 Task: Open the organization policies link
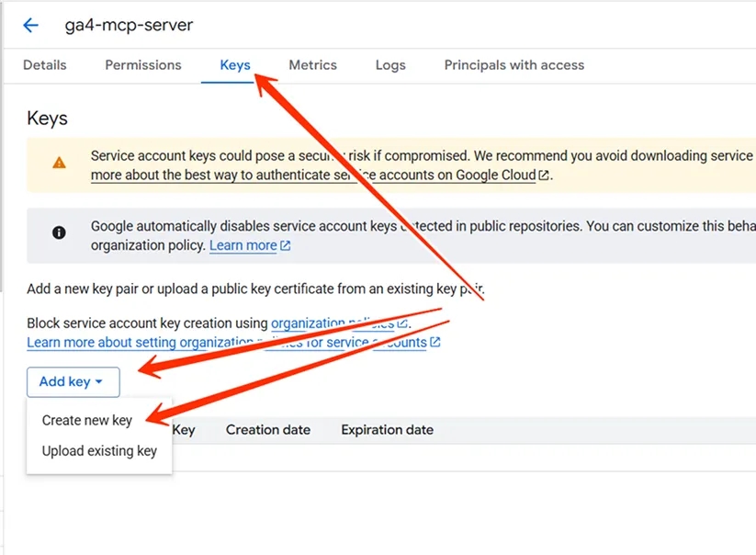pos(333,323)
